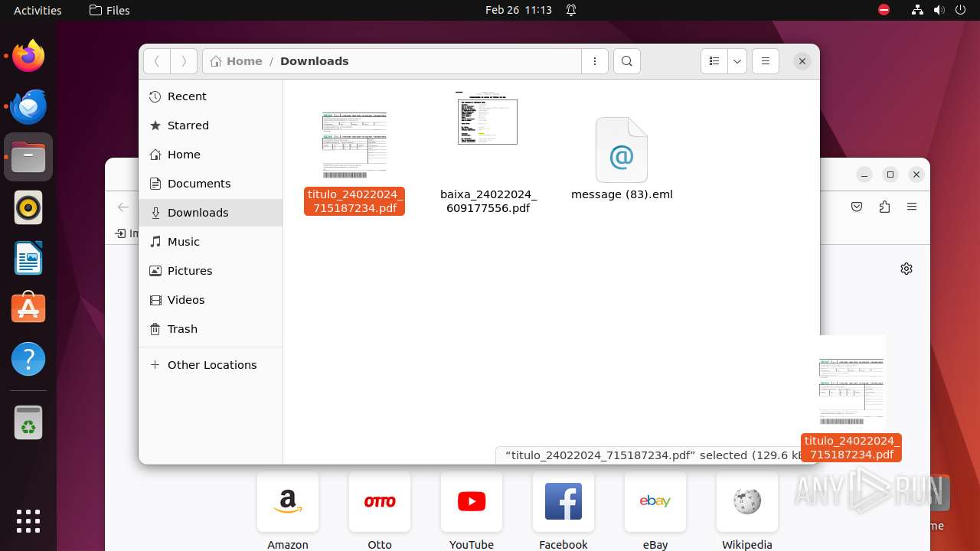Click Downloads in the path bar

[x=314, y=61]
